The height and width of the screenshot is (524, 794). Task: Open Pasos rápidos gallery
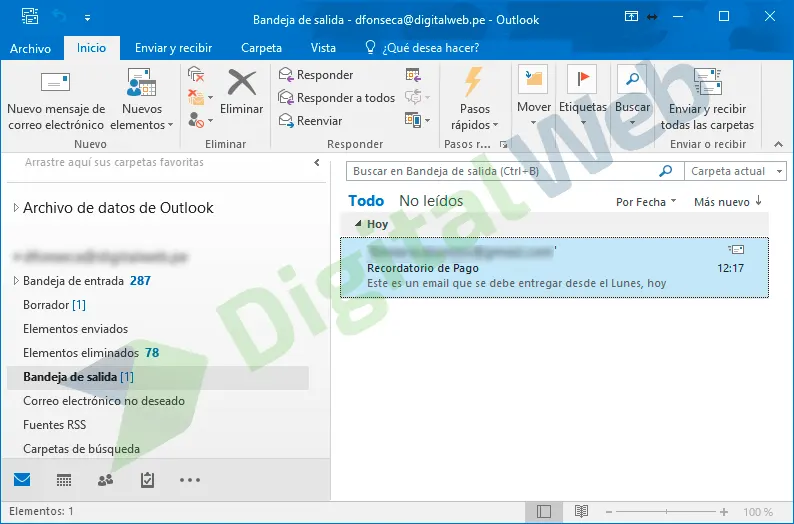[474, 100]
